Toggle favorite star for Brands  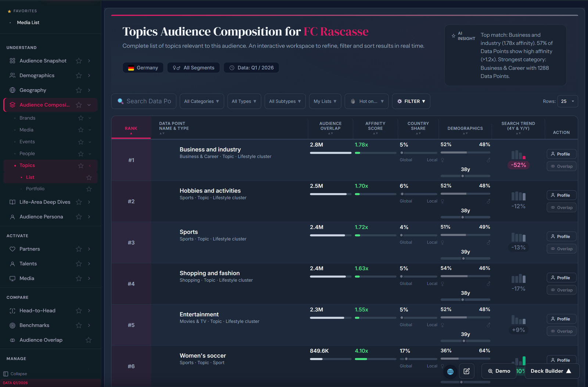coord(81,118)
